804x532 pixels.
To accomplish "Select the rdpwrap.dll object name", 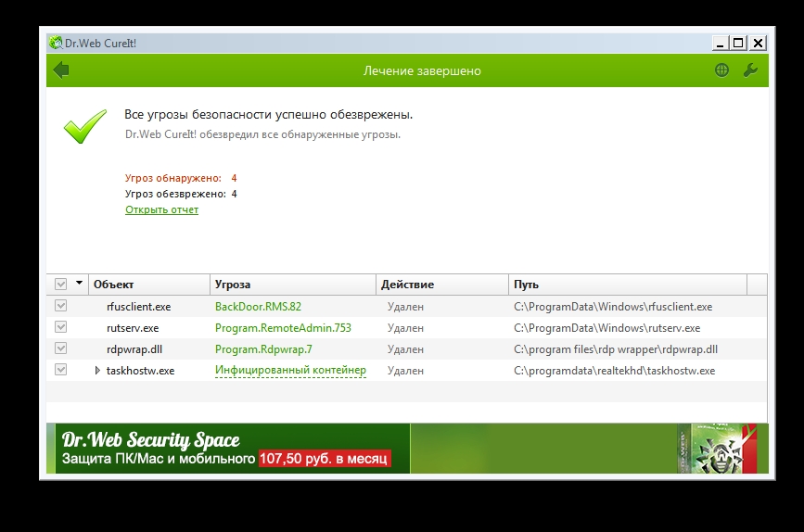I will click(134, 349).
